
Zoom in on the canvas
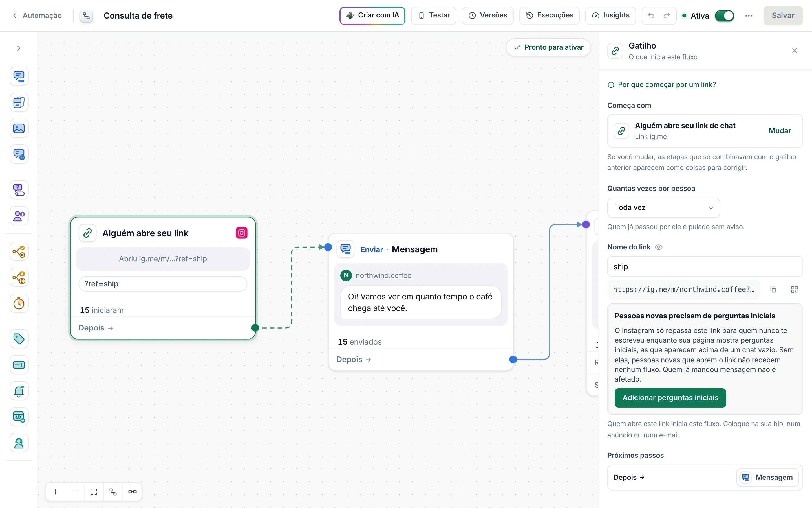click(x=56, y=492)
